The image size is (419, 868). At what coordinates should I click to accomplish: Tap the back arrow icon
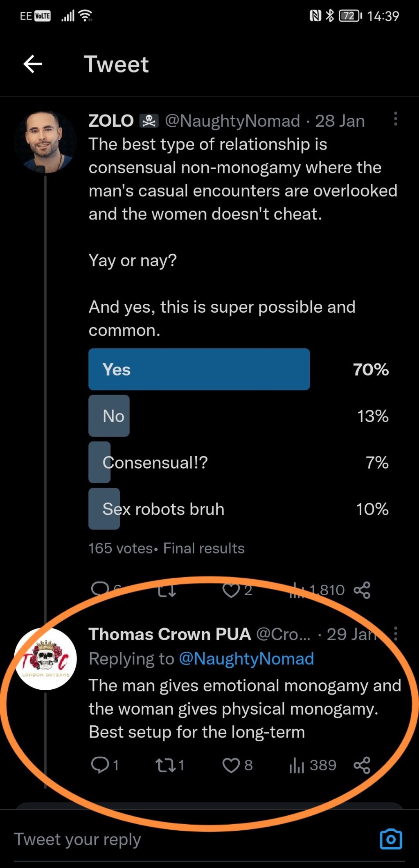click(33, 64)
